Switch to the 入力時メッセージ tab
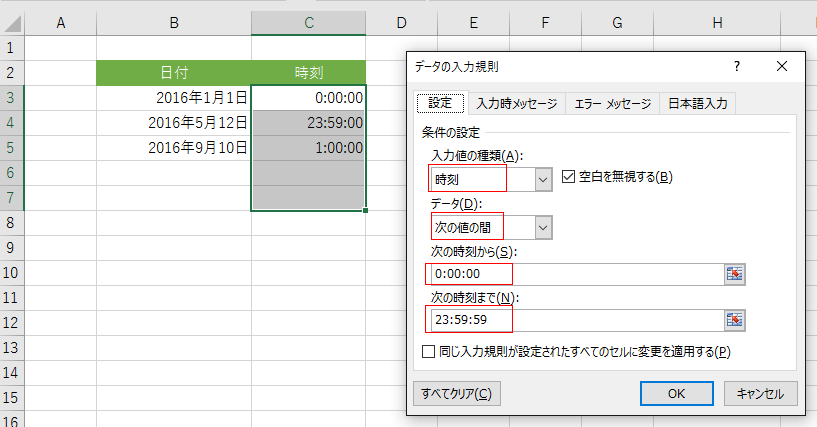The height and width of the screenshot is (427, 817). pos(515,103)
